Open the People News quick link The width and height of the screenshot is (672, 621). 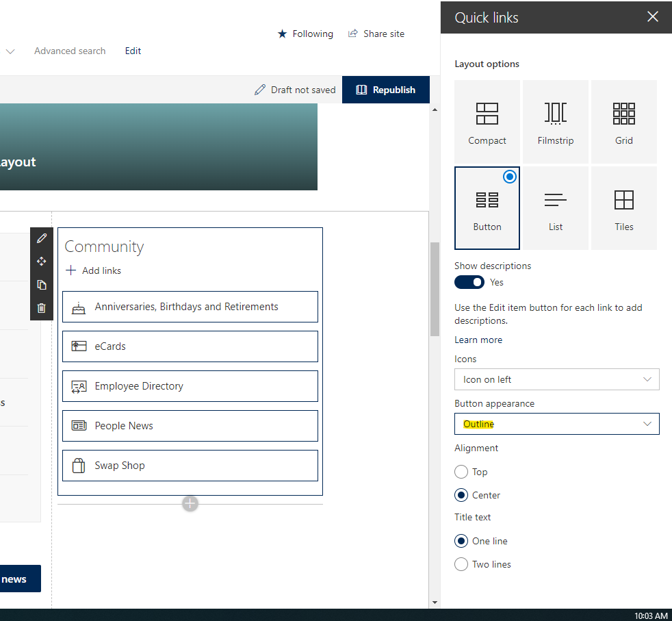(x=190, y=425)
